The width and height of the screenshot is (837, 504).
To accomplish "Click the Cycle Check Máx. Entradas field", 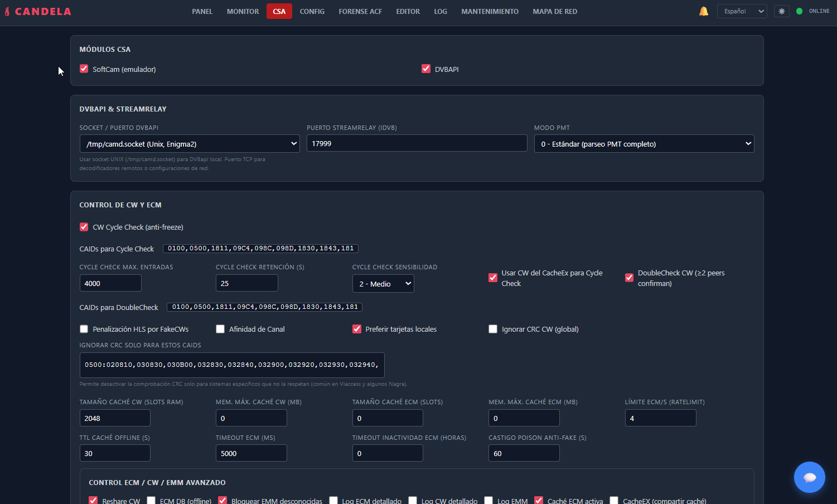I will (x=110, y=283).
